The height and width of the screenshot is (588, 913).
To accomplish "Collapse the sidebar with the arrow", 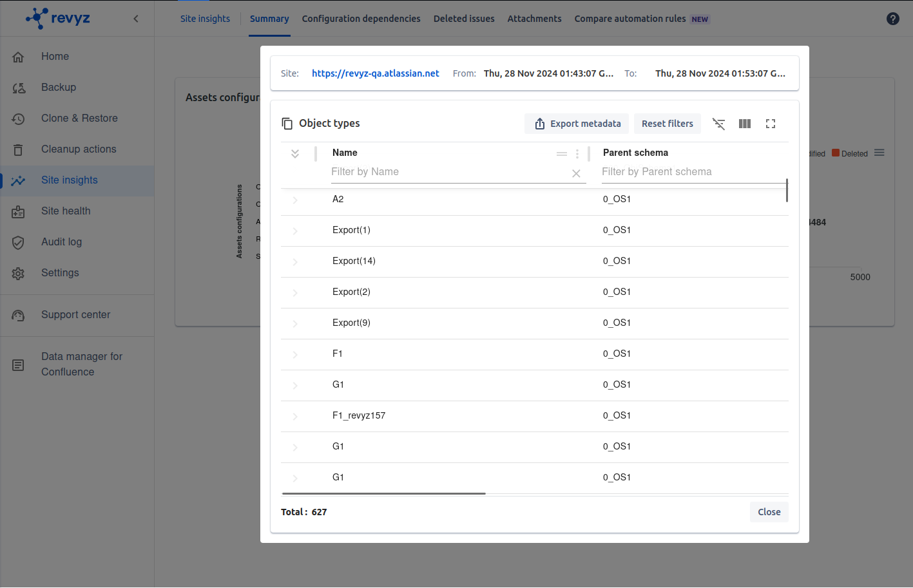I will coord(136,19).
